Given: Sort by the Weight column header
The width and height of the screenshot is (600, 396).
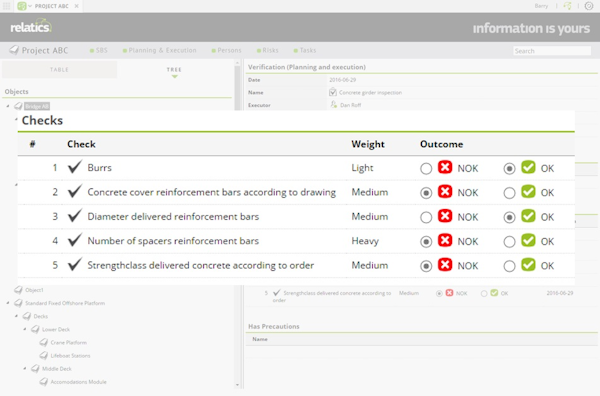Looking at the screenshot, I should click(x=368, y=144).
